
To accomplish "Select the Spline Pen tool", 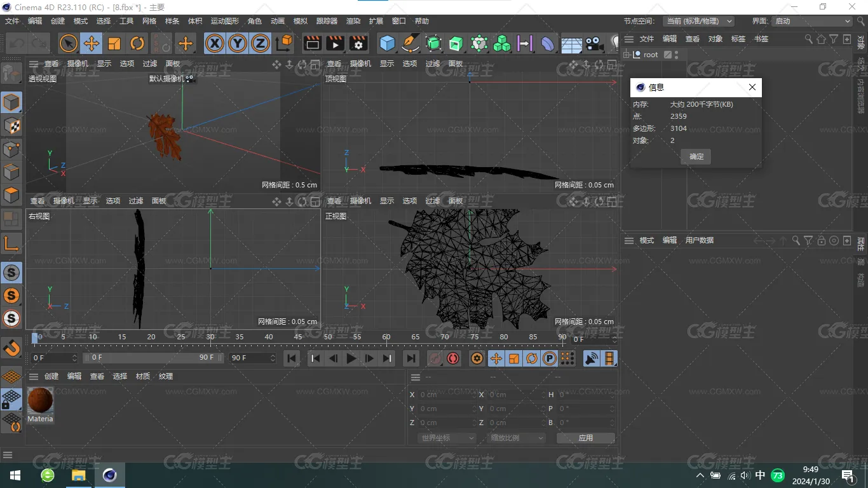I will click(x=410, y=43).
